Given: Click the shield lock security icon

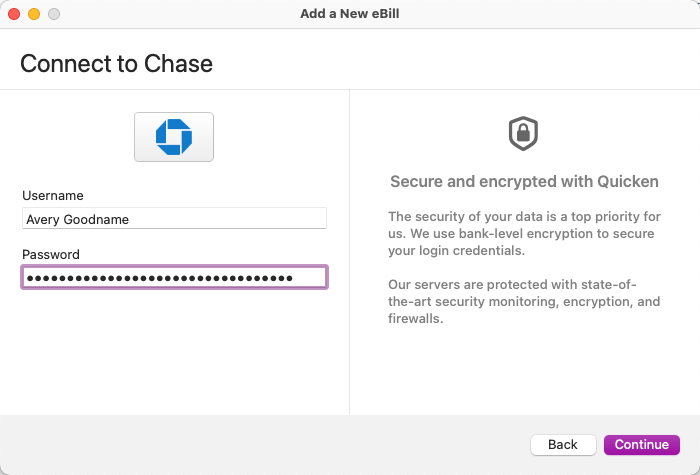Looking at the screenshot, I should point(523,133).
